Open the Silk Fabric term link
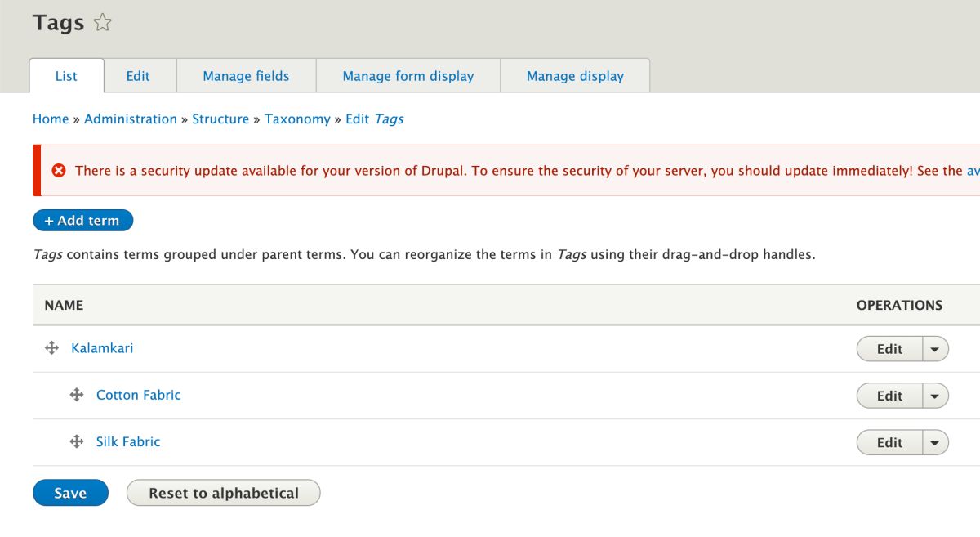The image size is (980, 537). [128, 441]
